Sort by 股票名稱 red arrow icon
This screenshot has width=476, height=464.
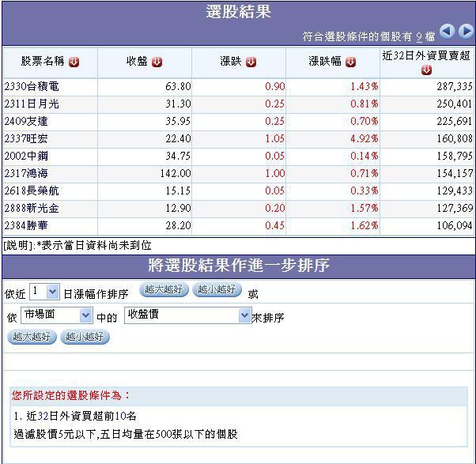(74, 62)
